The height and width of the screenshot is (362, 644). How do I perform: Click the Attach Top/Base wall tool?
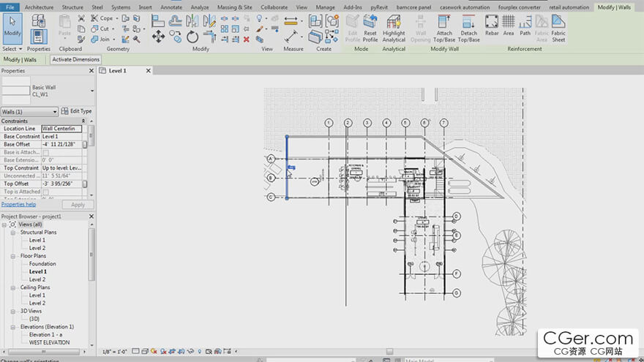pyautogui.click(x=444, y=28)
